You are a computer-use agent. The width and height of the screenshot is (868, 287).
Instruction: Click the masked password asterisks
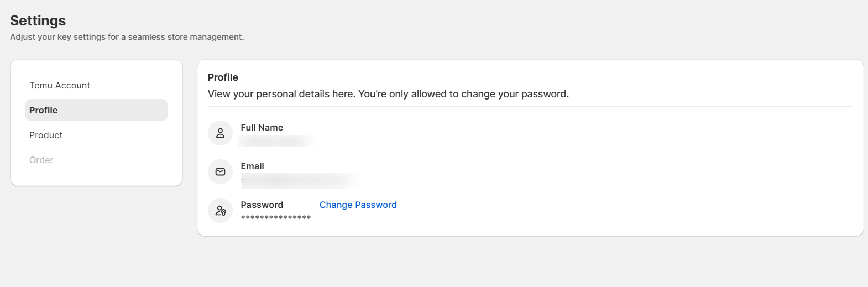pos(276,218)
